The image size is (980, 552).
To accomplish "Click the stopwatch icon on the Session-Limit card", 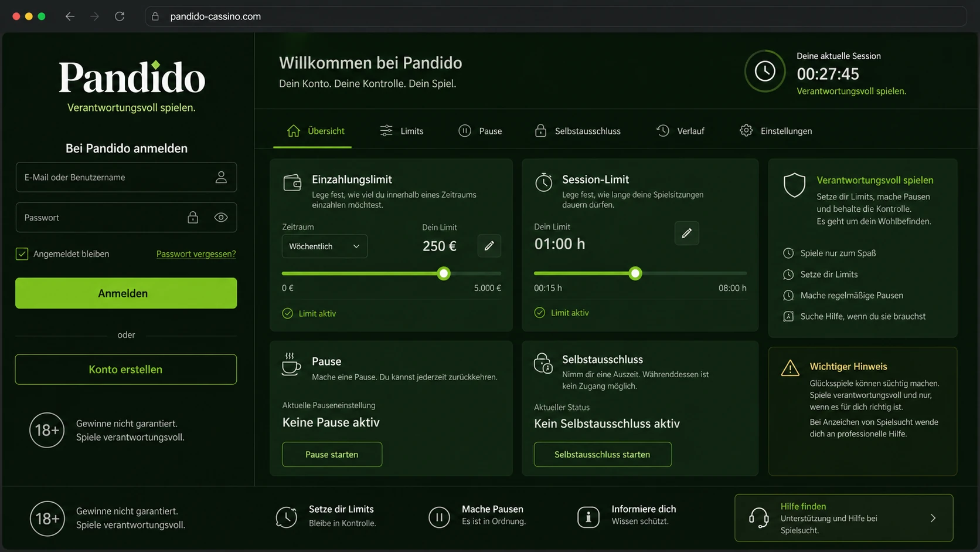I will (544, 182).
